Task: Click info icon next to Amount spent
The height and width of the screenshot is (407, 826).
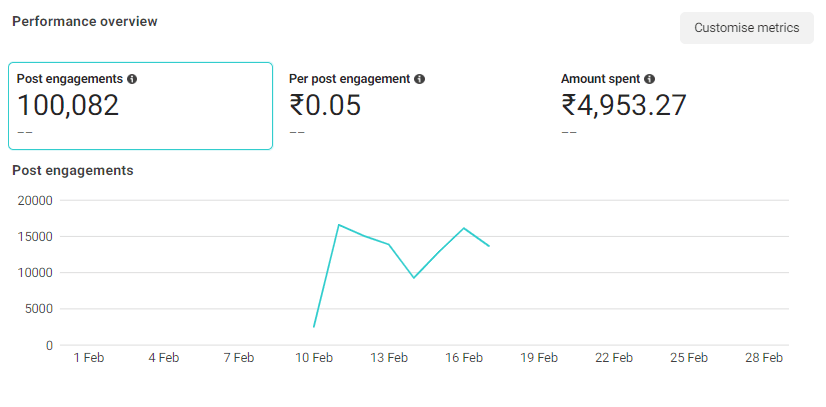Action: tap(650, 79)
